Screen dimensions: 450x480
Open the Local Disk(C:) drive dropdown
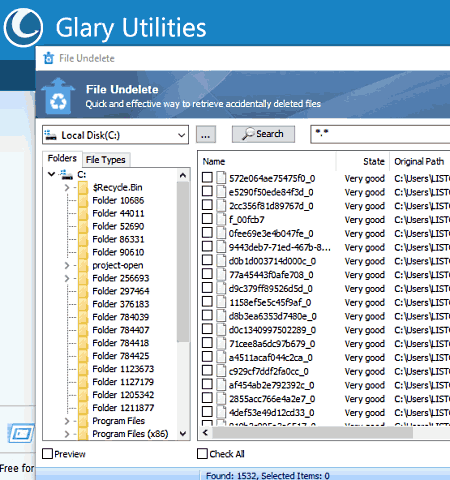(181, 135)
